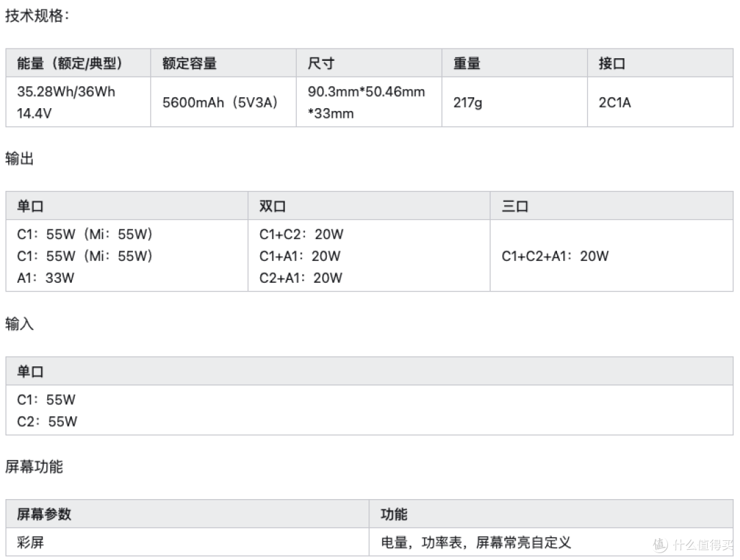Select the 双口 output column header
740x560 pixels.
[369, 205]
